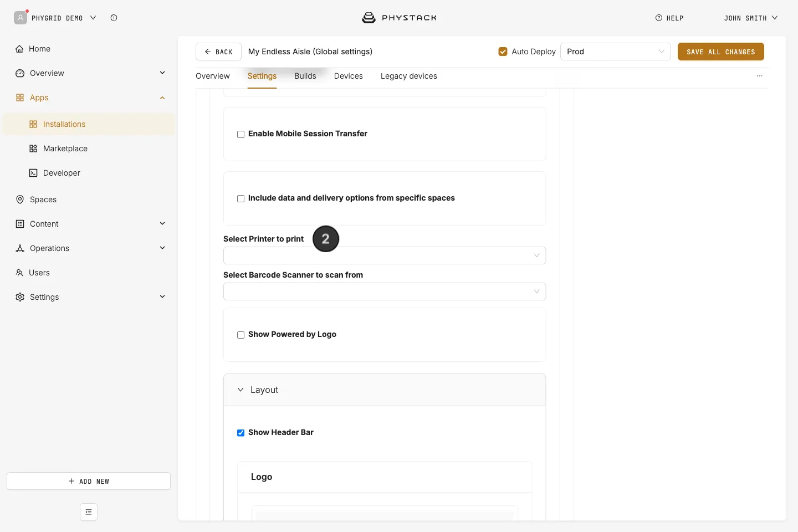Image resolution: width=798 pixels, height=532 pixels.
Task: Click the Users people icon
Action: pyautogui.click(x=19, y=273)
